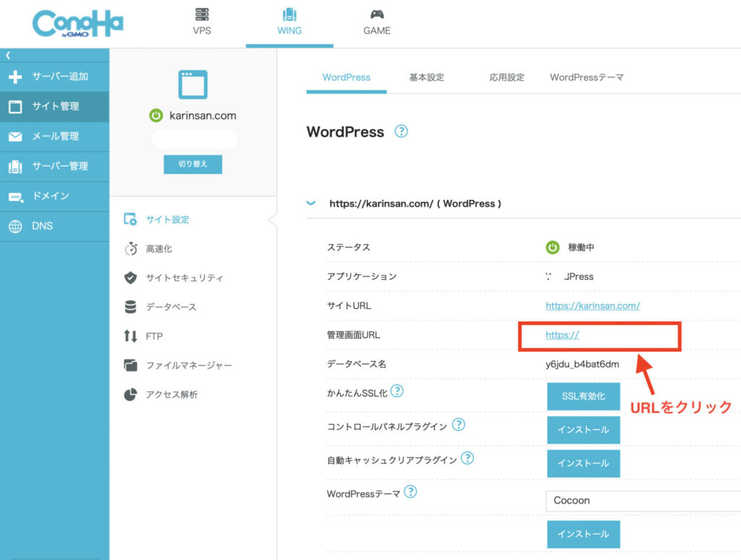Click help icon beside WordPressテーマ label
Screen dimensions: 741x560
411,491
